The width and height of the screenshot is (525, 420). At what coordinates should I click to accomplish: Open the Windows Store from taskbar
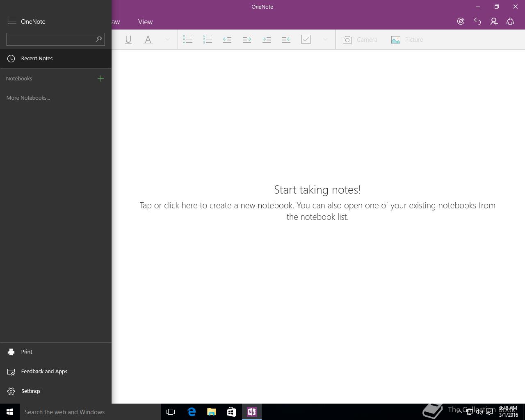(x=231, y=412)
